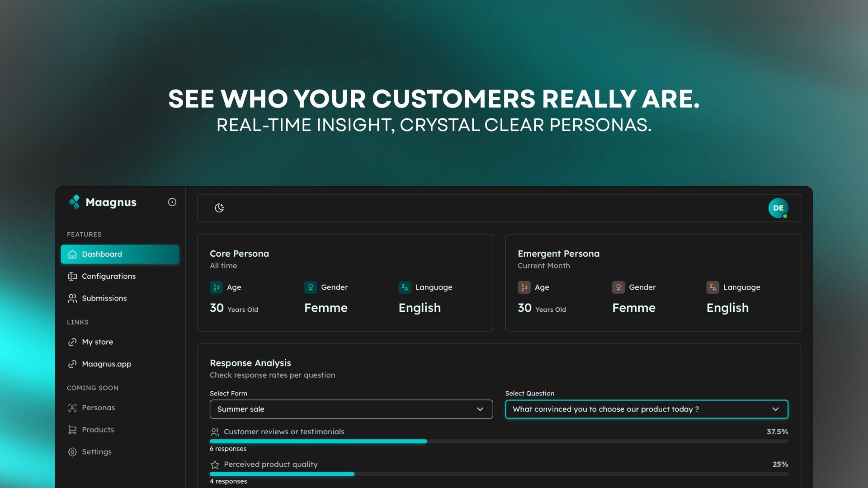Image resolution: width=868 pixels, height=488 pixels.
Task: Click the Core Persona Gender icon
Action: [x=311, y=287]
